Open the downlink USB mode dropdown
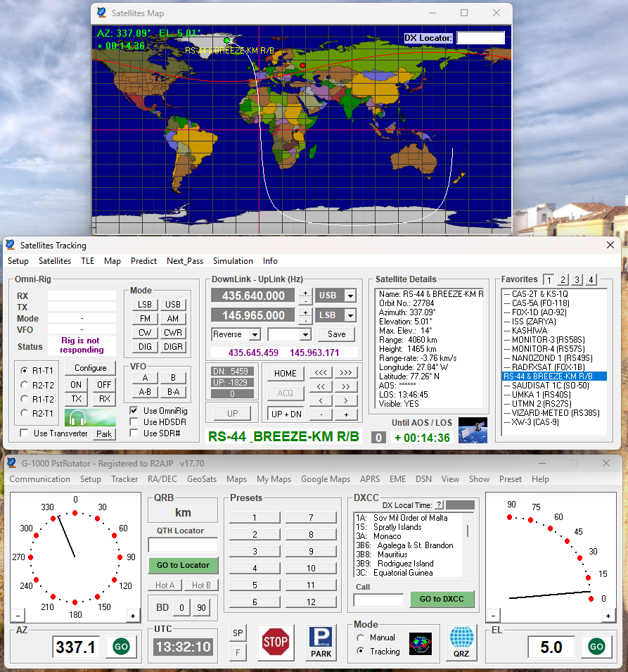The image size is (628, 672). pos(350,296)
